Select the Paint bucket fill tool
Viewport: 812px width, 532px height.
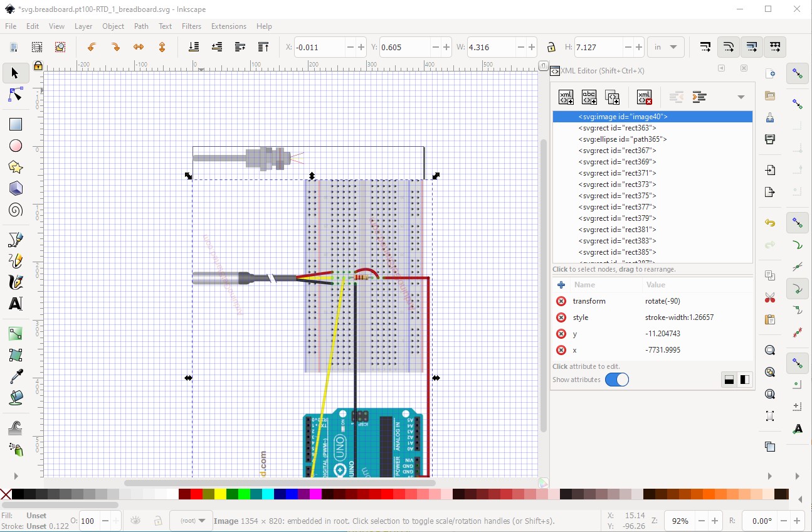pos(16,398)
